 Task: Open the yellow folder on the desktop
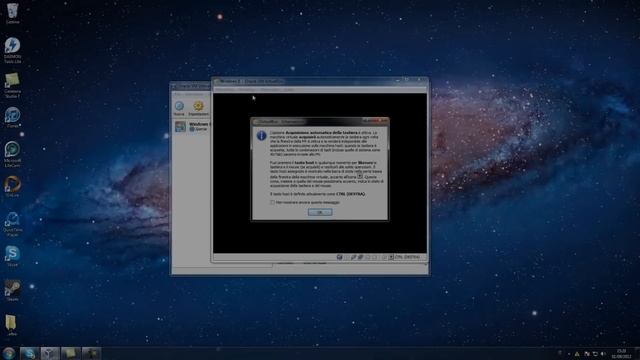11,325
